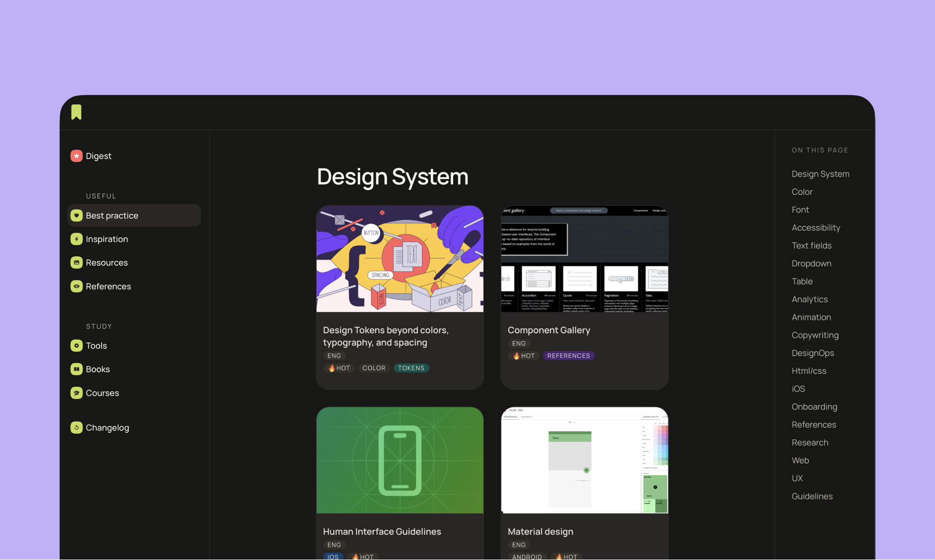Jump to Design System in page outline

(820, 174)
